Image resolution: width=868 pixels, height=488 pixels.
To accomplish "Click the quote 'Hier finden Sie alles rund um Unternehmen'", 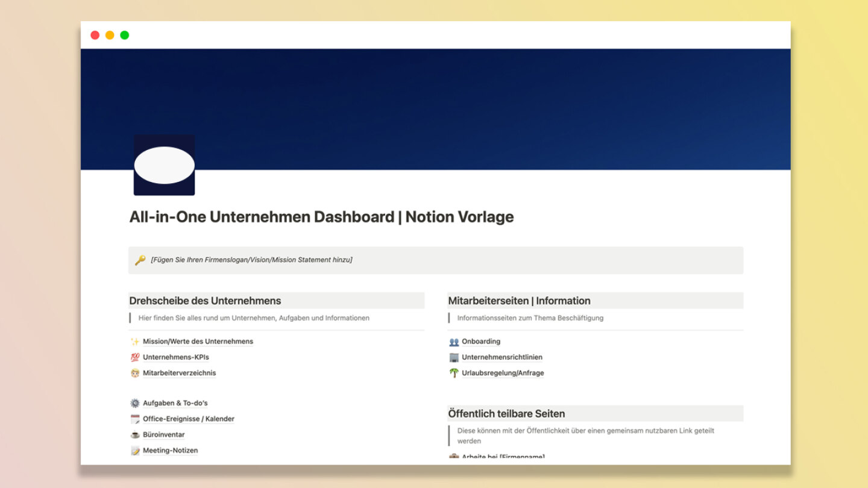I will pyautogui.click(x=254, y=318).
